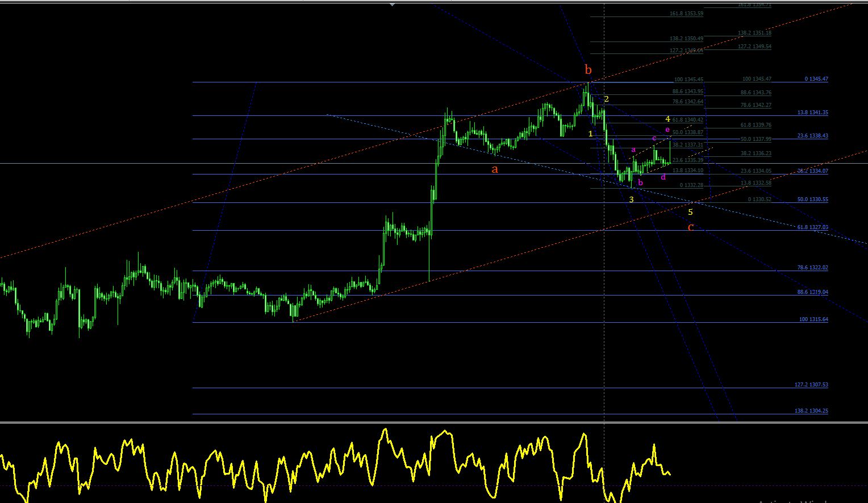Select the yellow wave number 4 label
The width and height of the screenshot is (868, 503).
tap(668, 119)
